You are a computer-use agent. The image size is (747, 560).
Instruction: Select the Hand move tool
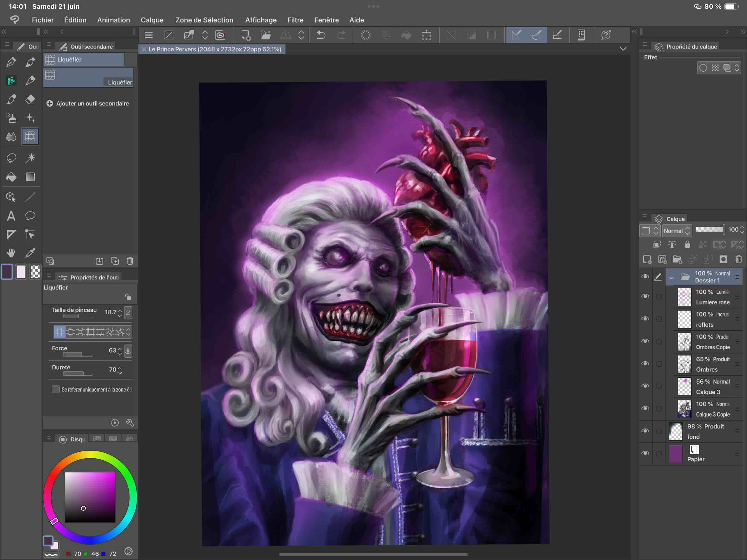pos(11,253)
